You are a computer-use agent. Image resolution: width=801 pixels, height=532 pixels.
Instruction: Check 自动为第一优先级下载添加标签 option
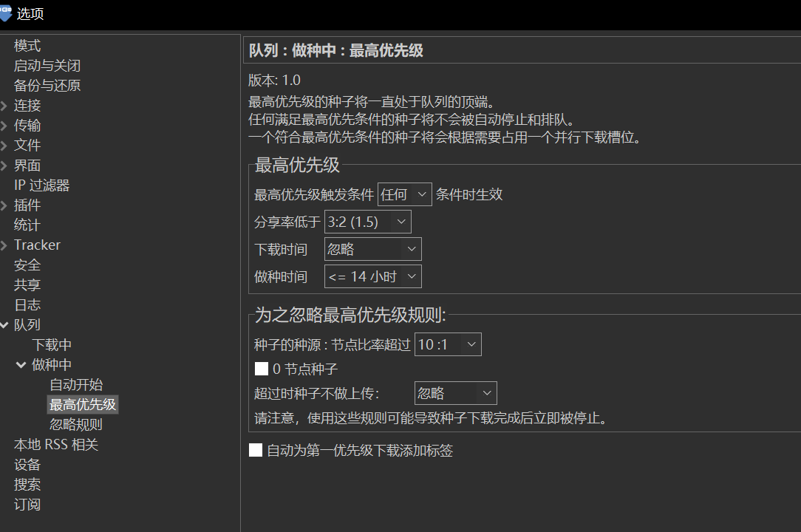[x=256, y=450]
